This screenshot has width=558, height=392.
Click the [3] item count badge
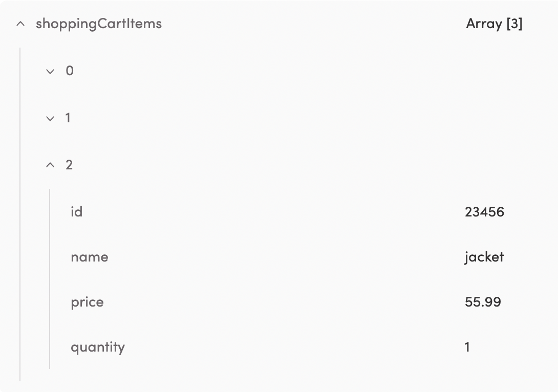pos(514,24)
